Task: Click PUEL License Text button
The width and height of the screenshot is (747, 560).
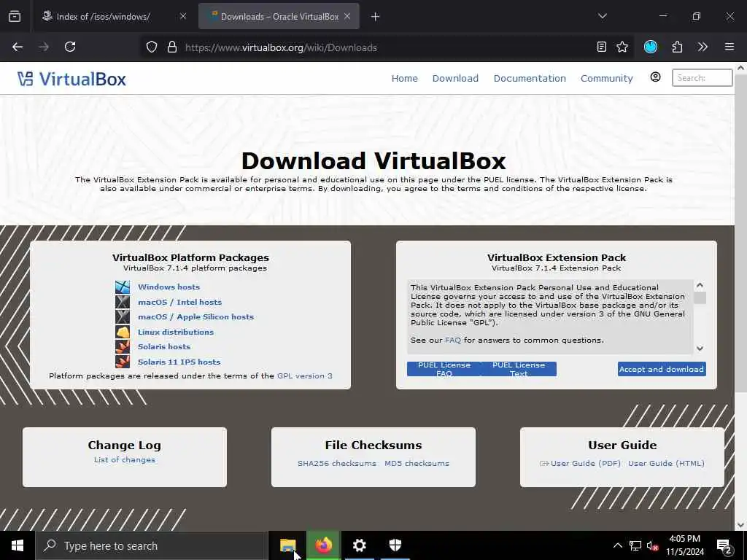Action: (x=519, y=369)
